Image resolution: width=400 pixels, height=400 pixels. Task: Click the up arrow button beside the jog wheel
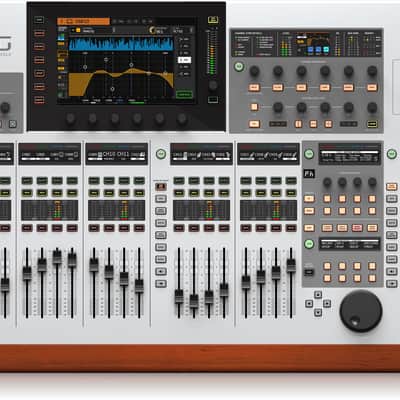[x=318, y=295]
